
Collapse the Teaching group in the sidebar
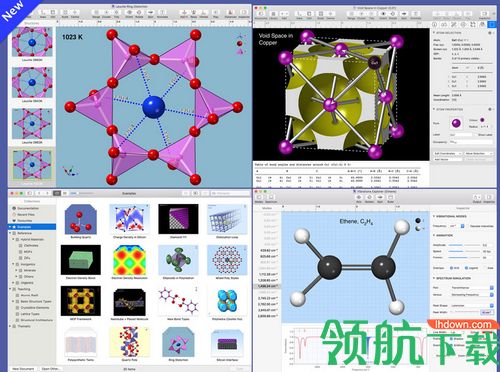pyautogui.click(x=10, y=289)
